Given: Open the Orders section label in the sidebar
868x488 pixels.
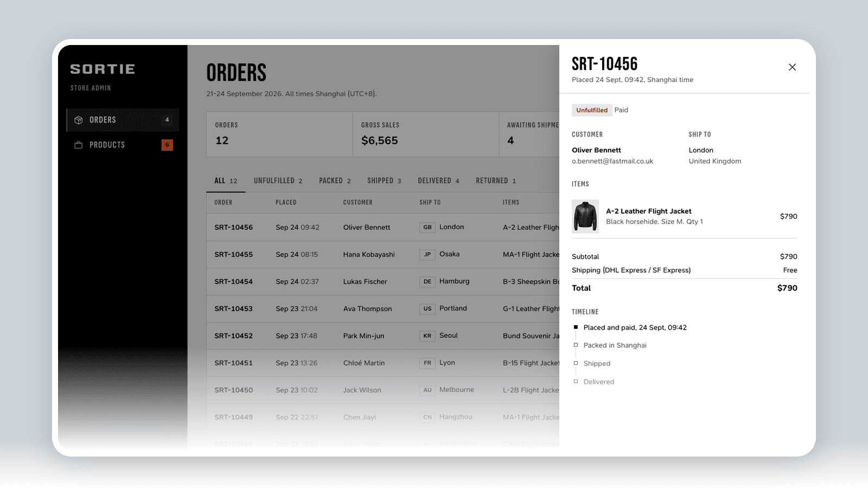Looking at the screenshot, I should 103,120.
